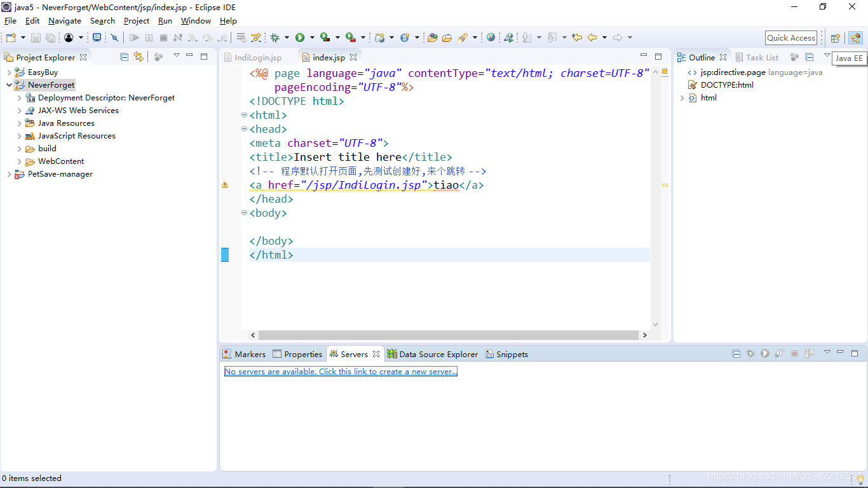Click the Open Web Browser globe icon
The image size is (868, 488).
pos(491,38)
